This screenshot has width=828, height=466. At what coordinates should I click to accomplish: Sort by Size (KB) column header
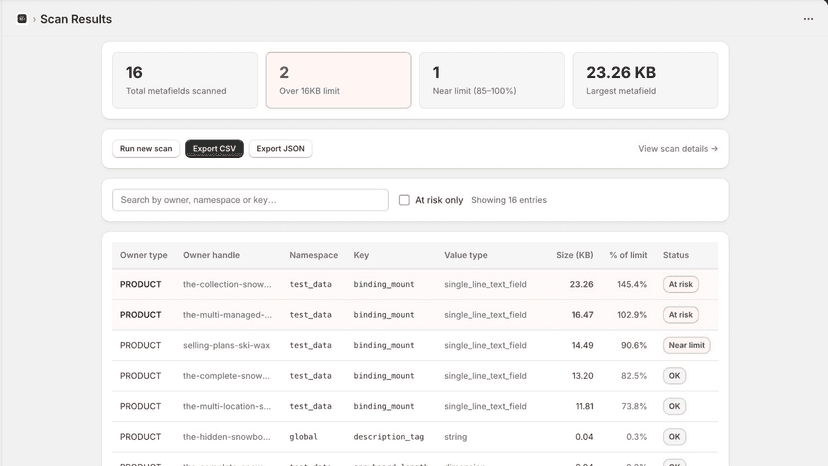pos(575,255)
